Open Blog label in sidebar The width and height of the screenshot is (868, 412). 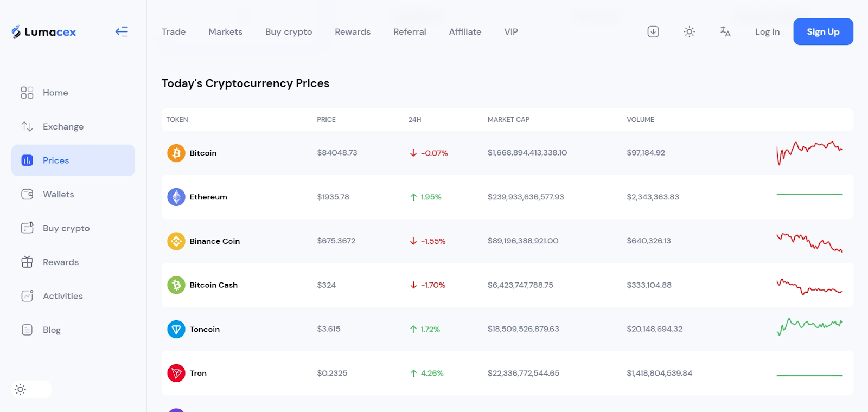click(52, 330)
